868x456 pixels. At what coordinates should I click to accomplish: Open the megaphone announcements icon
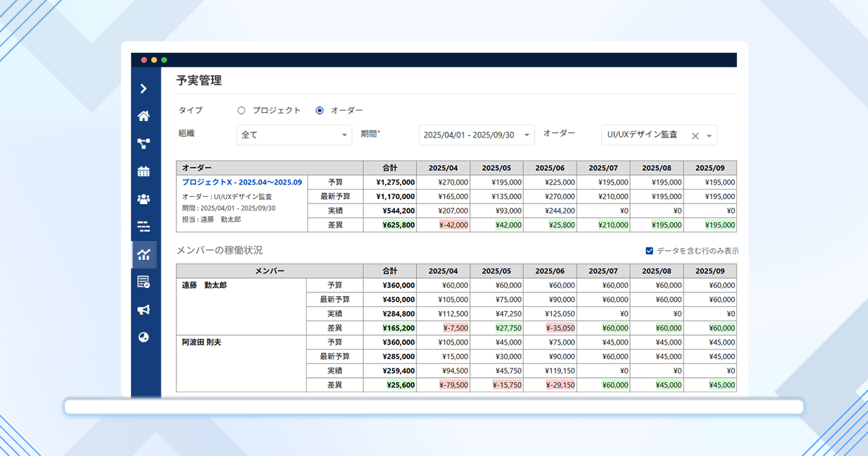[x=143, y=310]
